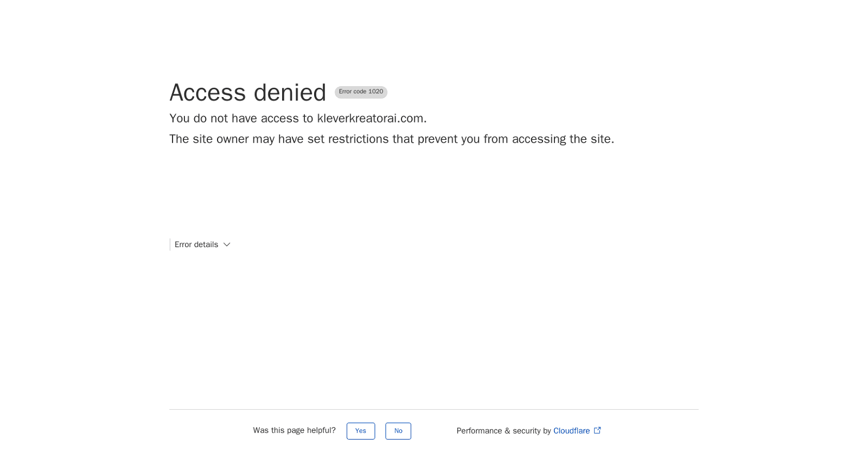The width and height of the screenshot is (868, 452).
Task: Click the site owner restrictions sentence
Action: pos(391,139)
